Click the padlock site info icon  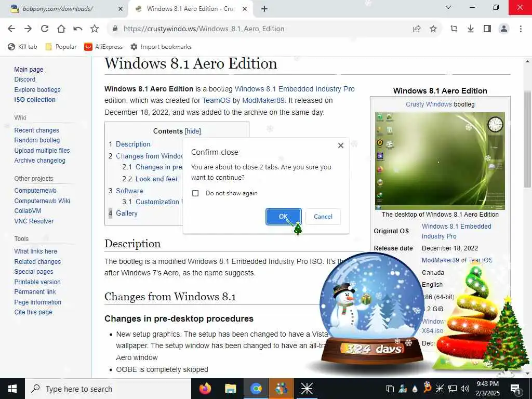click(115, 29)
